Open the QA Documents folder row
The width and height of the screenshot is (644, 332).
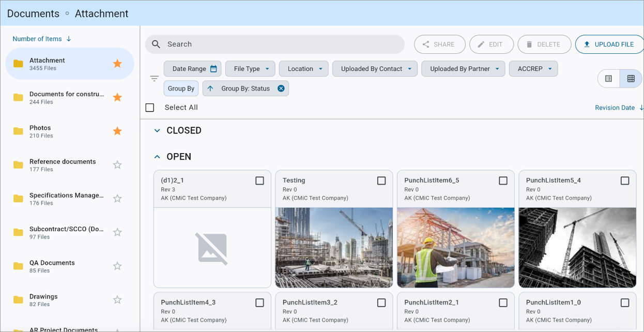[70, 266]
